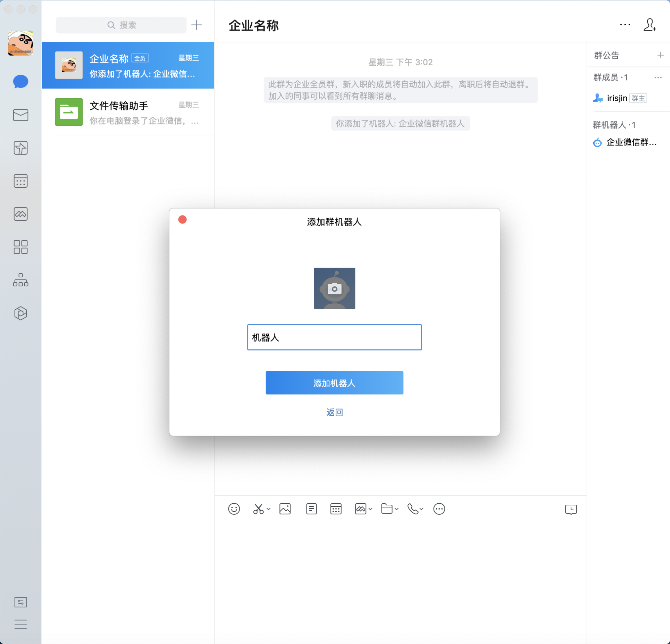The height and width of the screenshot is (644, 670).
Task: Open the three-dot menu in chat header
Action: click(625, 24)
